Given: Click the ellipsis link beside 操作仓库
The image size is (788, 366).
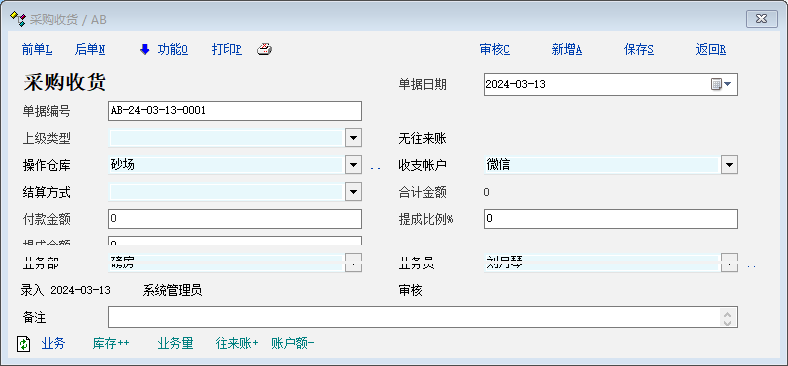Looking at the screenshot, I should coord(375,168).
